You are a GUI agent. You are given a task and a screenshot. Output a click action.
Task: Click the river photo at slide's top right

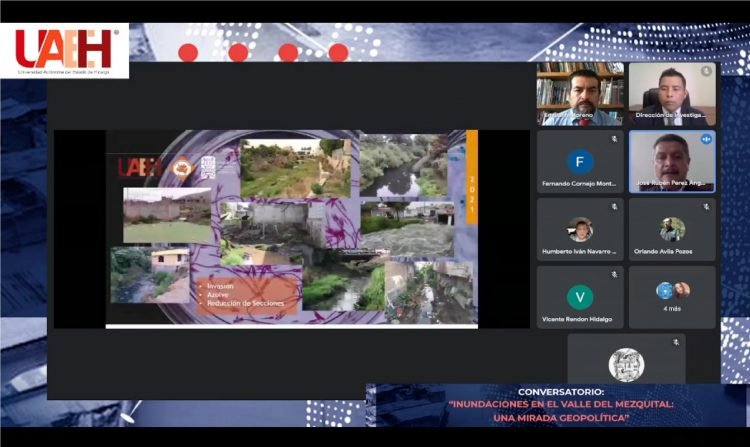coord(404,165)
